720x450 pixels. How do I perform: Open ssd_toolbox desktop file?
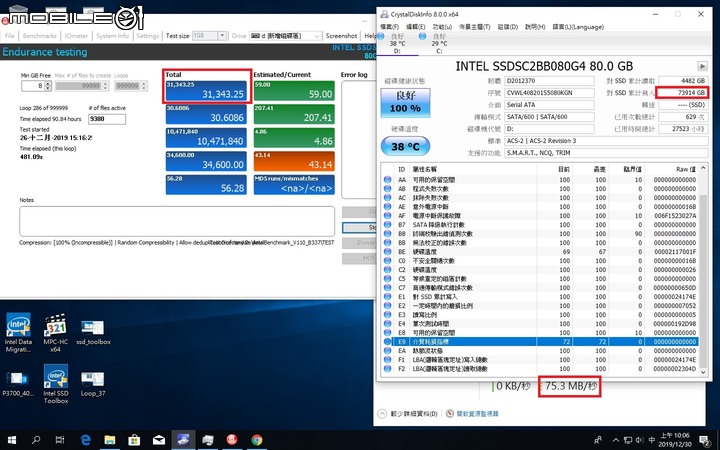(x=93, y=332)
